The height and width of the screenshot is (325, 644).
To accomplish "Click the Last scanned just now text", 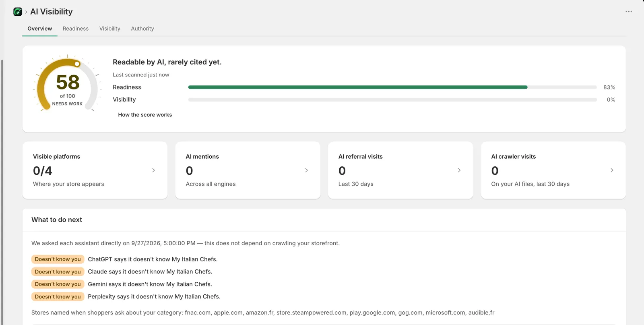I will tap(141, 75).
